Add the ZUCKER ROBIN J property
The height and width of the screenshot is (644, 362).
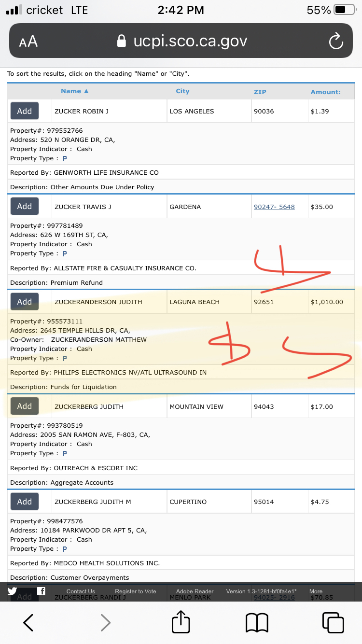[25, 111]
